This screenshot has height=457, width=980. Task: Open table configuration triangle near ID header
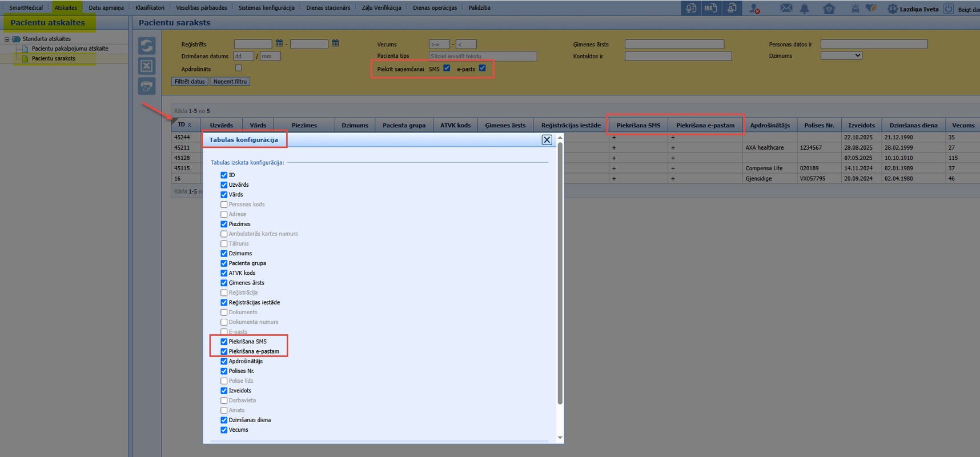(x=174, y=121)
